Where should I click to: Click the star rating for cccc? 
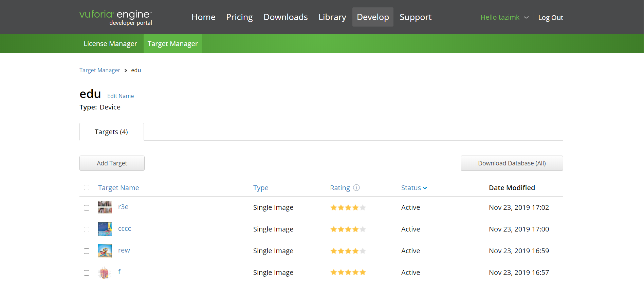348,229
